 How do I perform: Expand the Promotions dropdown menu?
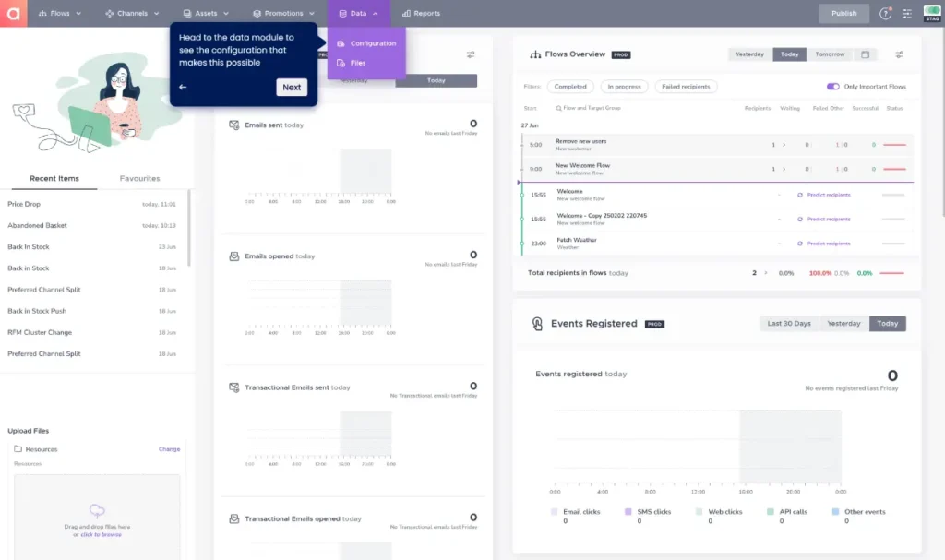point(289,14)
